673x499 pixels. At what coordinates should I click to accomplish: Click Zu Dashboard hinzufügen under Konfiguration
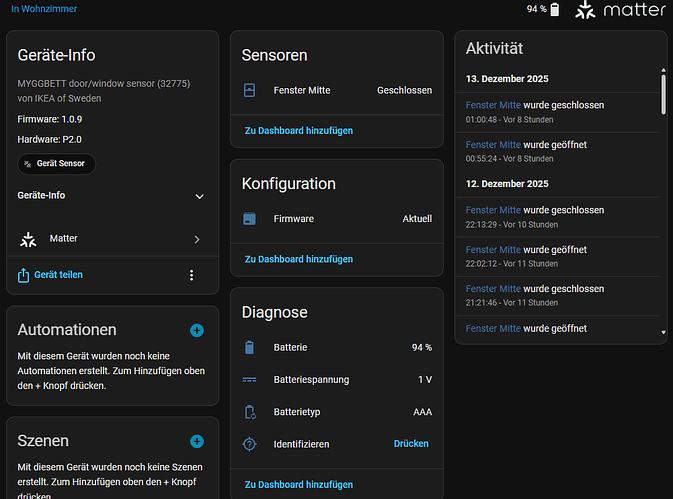pyautogui.click(x=298, y=259)
